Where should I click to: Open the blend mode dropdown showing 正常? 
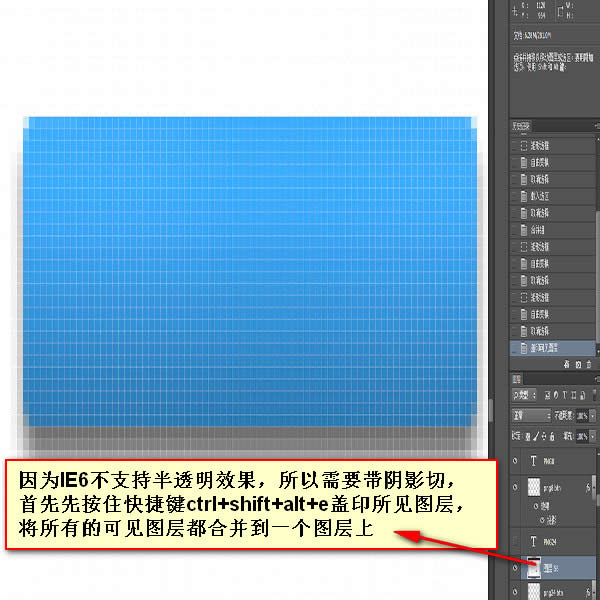coord(531,415)
